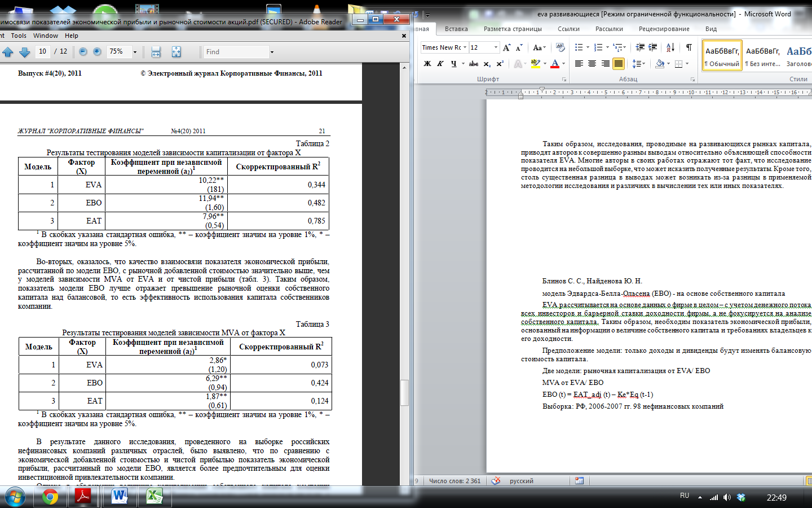
Task: Click the Grow Font icon in Word
Action: point(506,47)
